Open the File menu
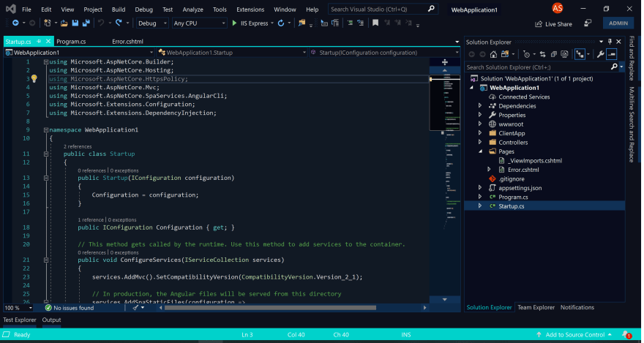This screenshot has width=644, height=343. [x=26, y=10]
